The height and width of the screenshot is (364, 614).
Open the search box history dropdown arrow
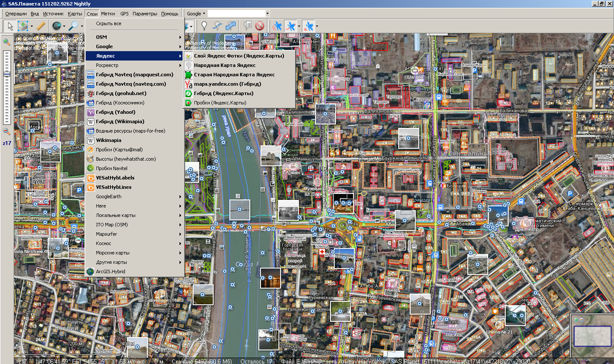(267, 14)
